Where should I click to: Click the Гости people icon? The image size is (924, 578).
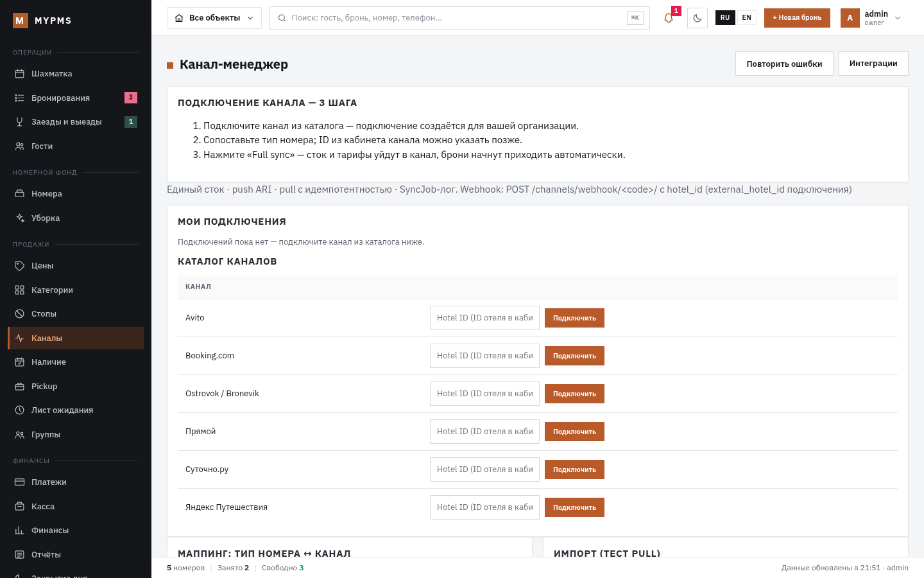[x=20, y=146]
